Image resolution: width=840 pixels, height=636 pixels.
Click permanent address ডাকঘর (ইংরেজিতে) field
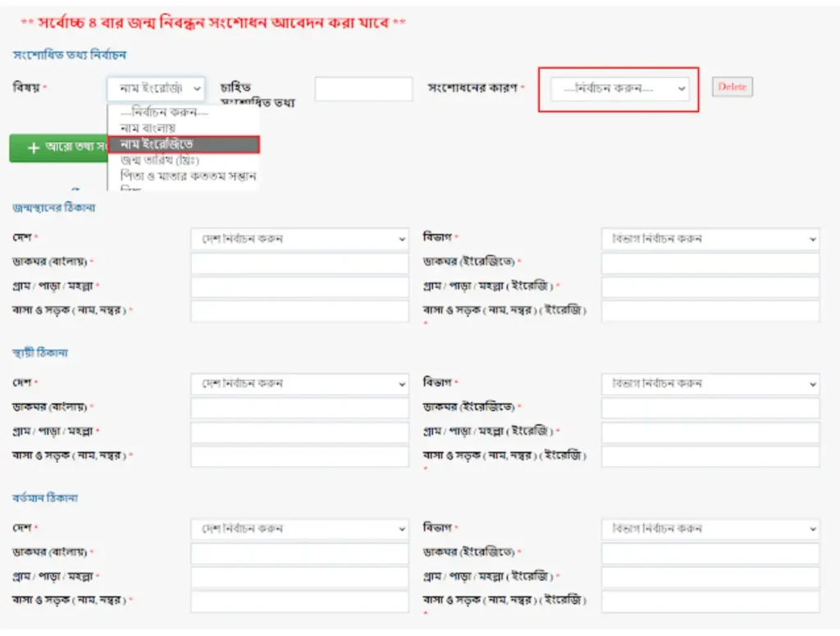[x=710, y=409]
